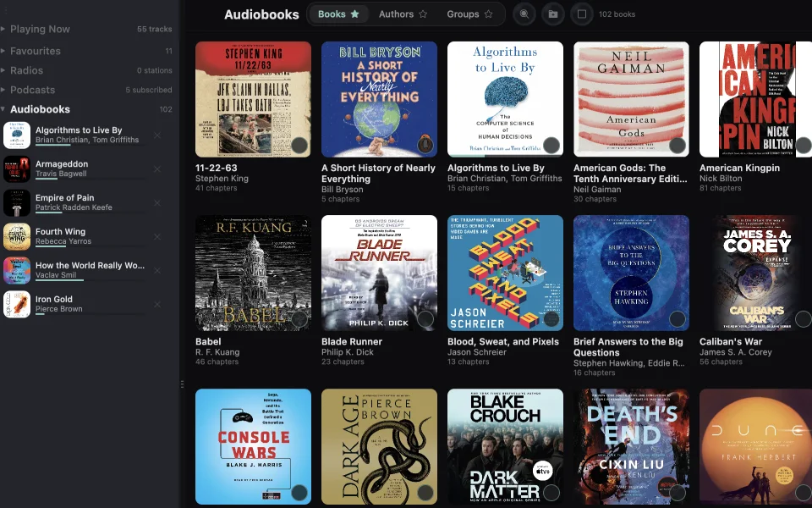Click '5 subscribed' beside Podcasts
Image resolution: width=812 pixels, height=508 pixels.
tap(149, 90)
